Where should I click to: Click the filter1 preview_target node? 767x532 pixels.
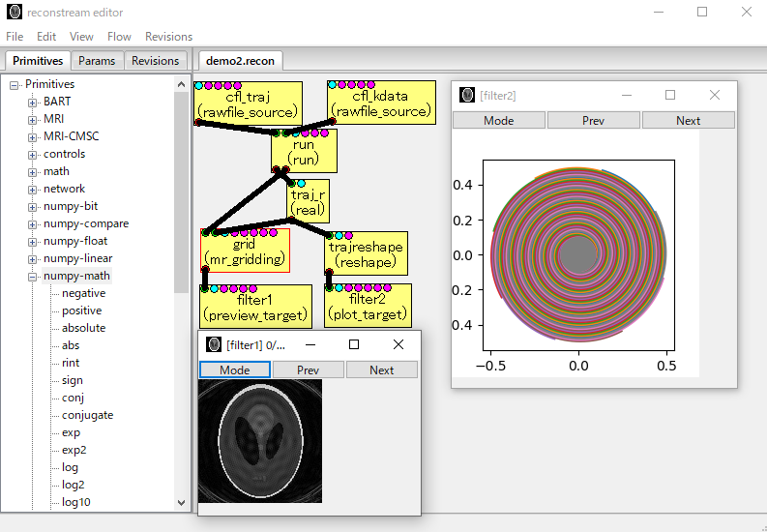[255, 308]
